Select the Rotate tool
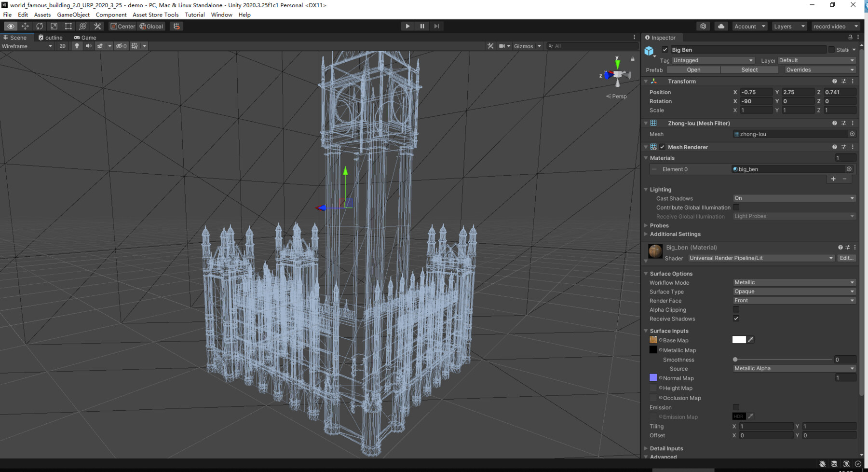This screenshot has width=868, height=472. [40, 26]
